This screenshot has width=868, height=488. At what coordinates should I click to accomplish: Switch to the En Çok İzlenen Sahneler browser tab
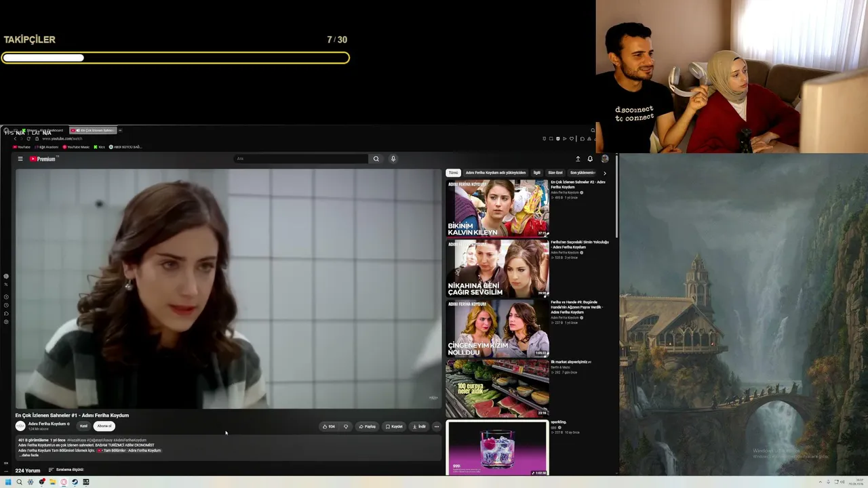(94, 130)
